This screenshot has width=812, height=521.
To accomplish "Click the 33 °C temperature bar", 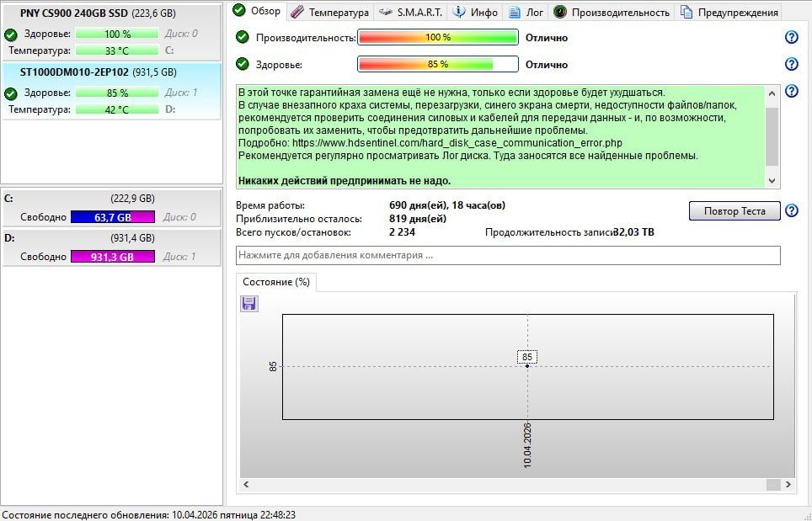I will pyautogui.click(x=116, y=51).
